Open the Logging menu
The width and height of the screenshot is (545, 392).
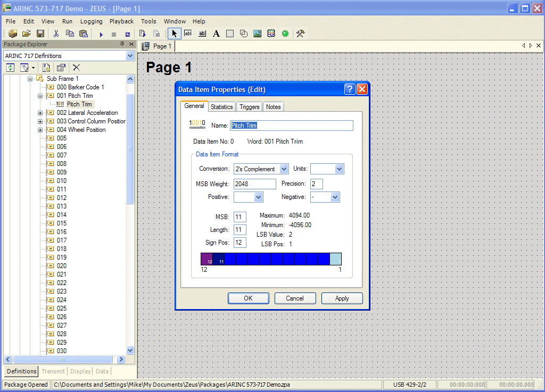[92, 21]
